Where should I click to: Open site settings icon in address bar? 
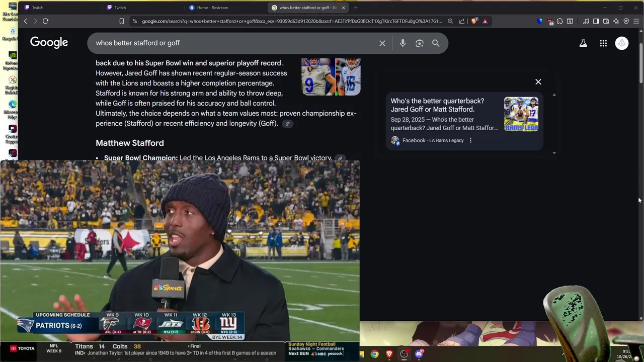pos(134,21)
